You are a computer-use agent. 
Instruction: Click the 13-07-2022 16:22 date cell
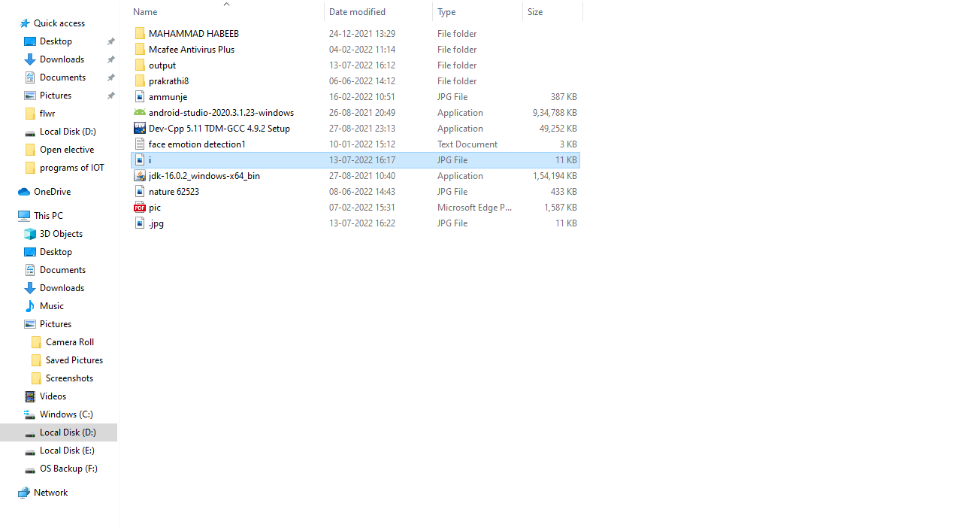(362, 223)
